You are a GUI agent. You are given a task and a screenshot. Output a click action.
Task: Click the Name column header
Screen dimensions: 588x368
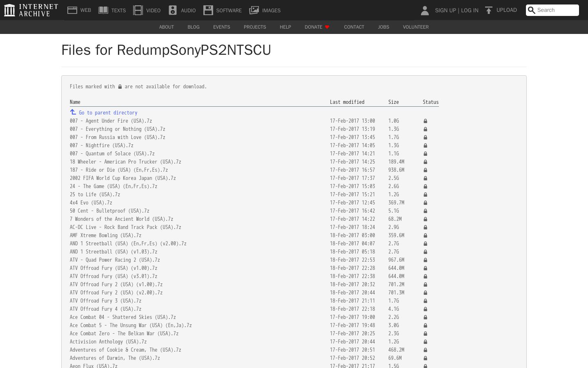(75, 102)
